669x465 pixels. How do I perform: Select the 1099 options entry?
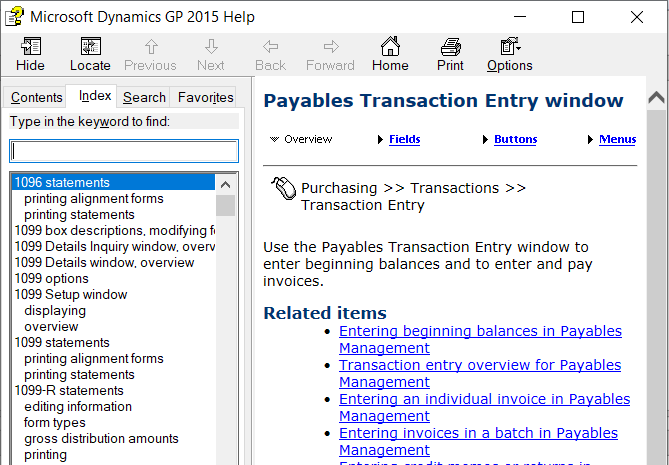click(52, 279)
